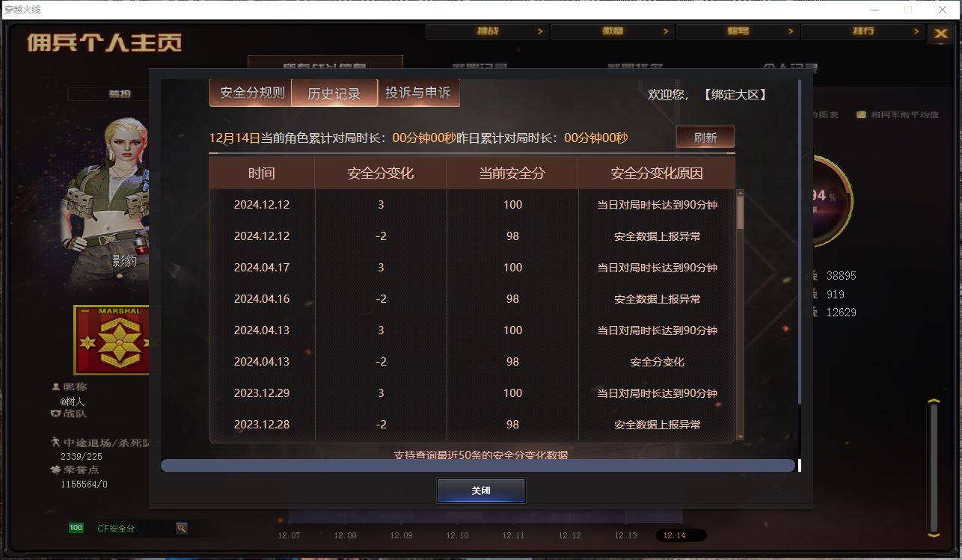Expand the 排行 menu chevron
This screenshot has width=962, height=560.
click(916, 31)
